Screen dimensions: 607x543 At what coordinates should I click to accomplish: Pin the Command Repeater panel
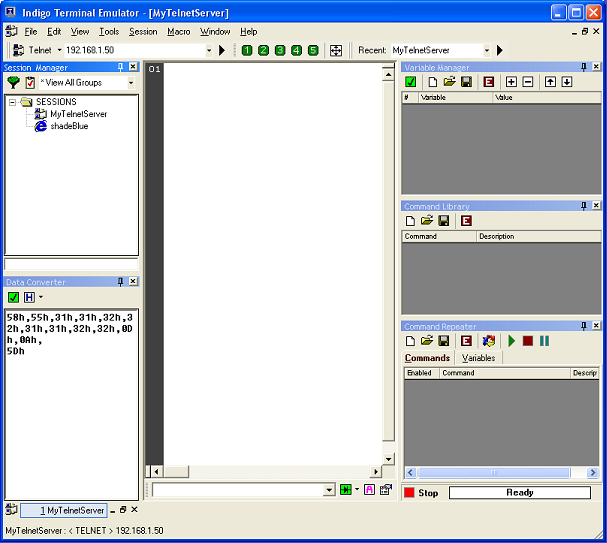pos(584,326)
